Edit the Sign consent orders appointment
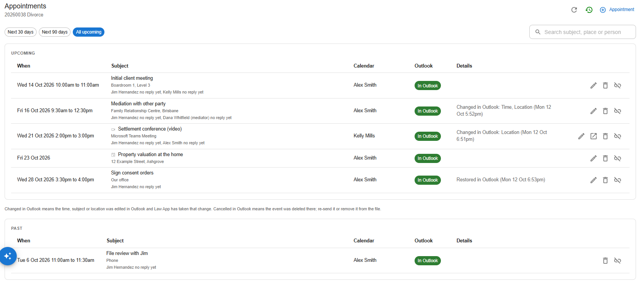This screenshot has width=644, height=292. [x=593, y=180]
